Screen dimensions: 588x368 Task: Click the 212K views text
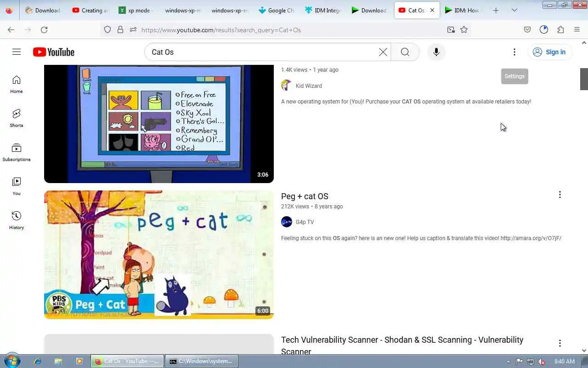[295, 207]
